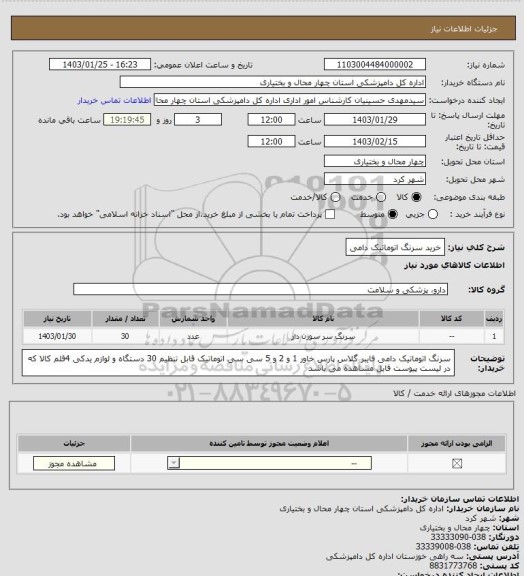Click the quantity cell 30
Screen dimensions: 524x576
pos(125,336)
